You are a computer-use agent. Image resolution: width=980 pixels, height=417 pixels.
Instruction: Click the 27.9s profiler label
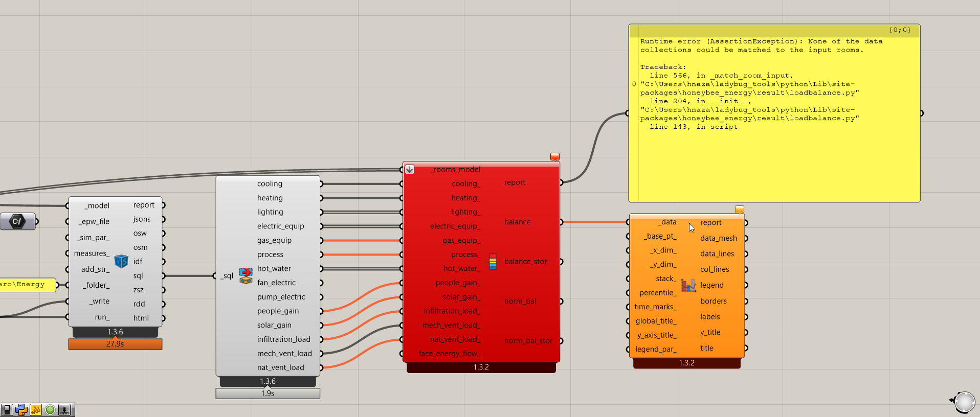tap(115, 344)
